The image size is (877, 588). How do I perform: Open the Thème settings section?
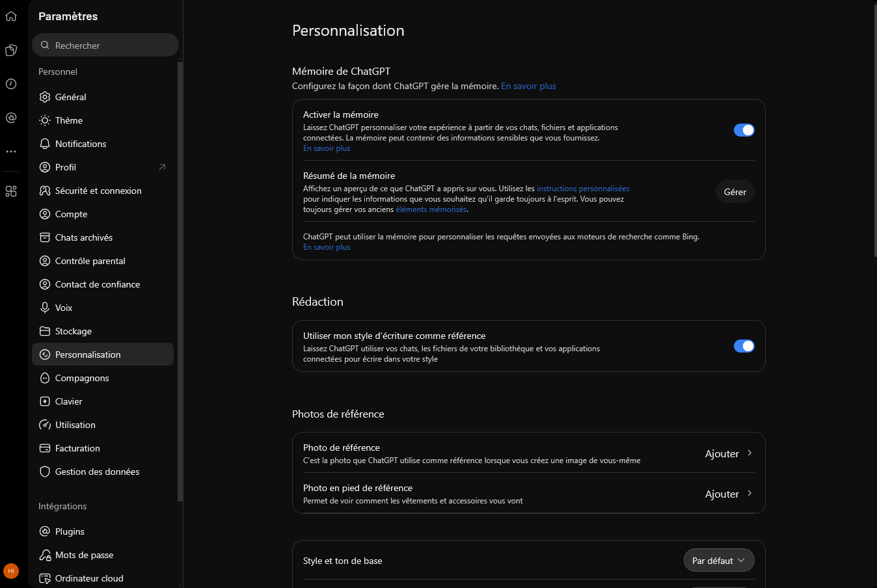tap(103, 120)
